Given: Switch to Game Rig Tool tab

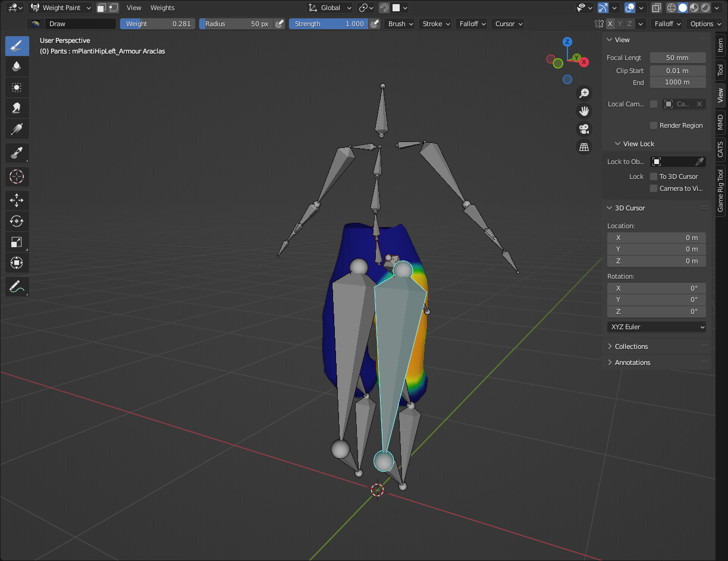Looking at the screenshot, I should coord(720,191).
